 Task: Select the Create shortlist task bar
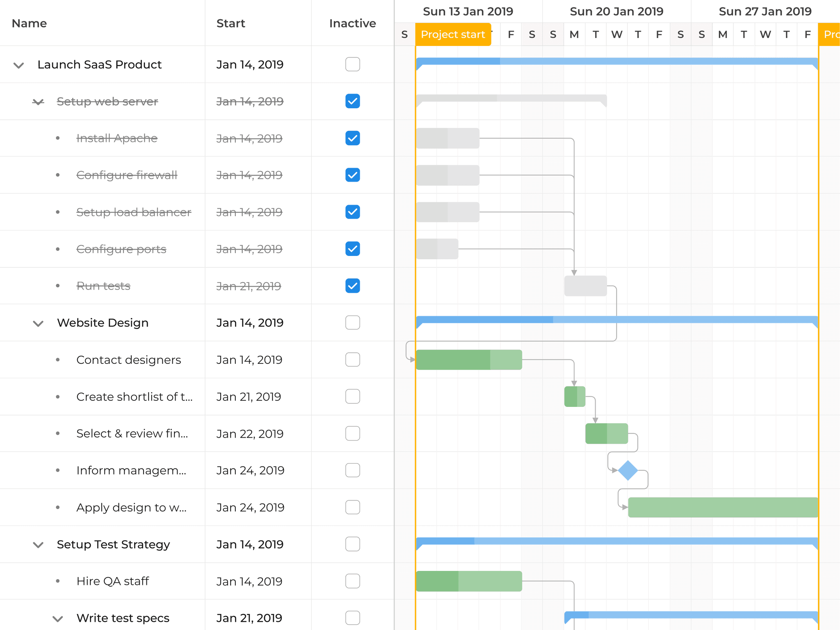pyautogui.click(x=575, y=397)
